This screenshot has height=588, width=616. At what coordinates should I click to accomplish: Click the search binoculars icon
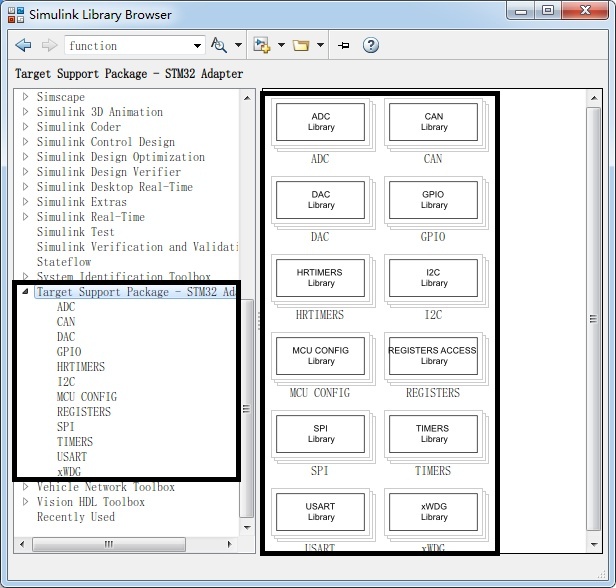[220, 46]
